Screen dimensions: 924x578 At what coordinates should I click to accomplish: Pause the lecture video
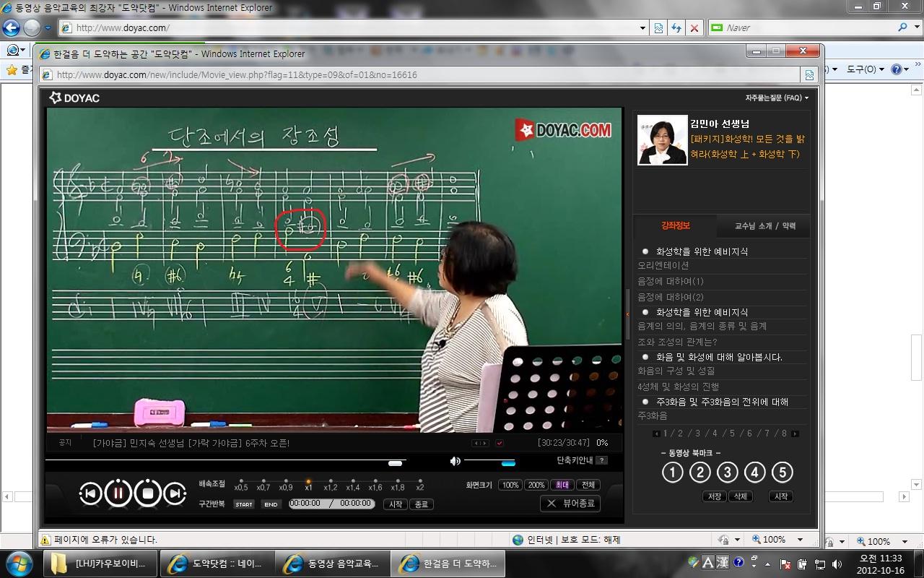(x=118, y=493)
